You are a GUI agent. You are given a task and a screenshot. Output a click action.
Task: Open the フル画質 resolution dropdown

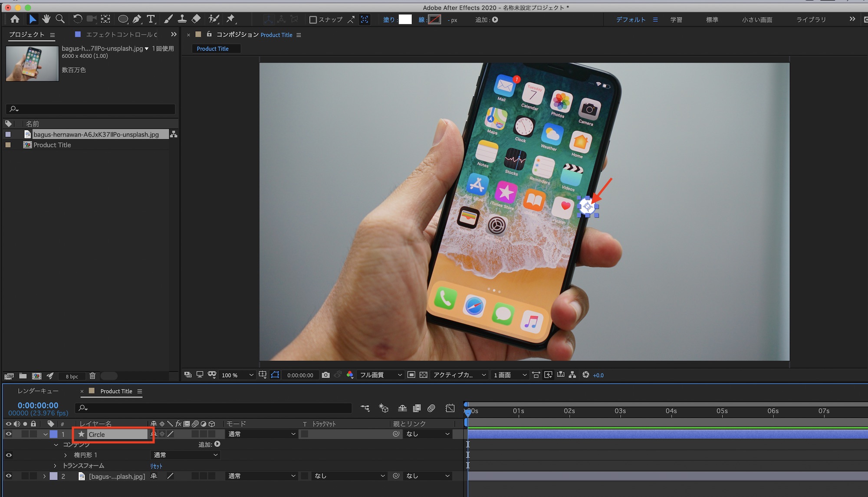coord(381,375)
